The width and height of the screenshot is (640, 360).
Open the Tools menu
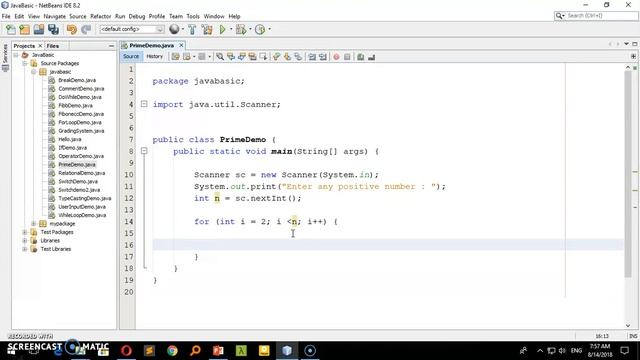(193, 16)
